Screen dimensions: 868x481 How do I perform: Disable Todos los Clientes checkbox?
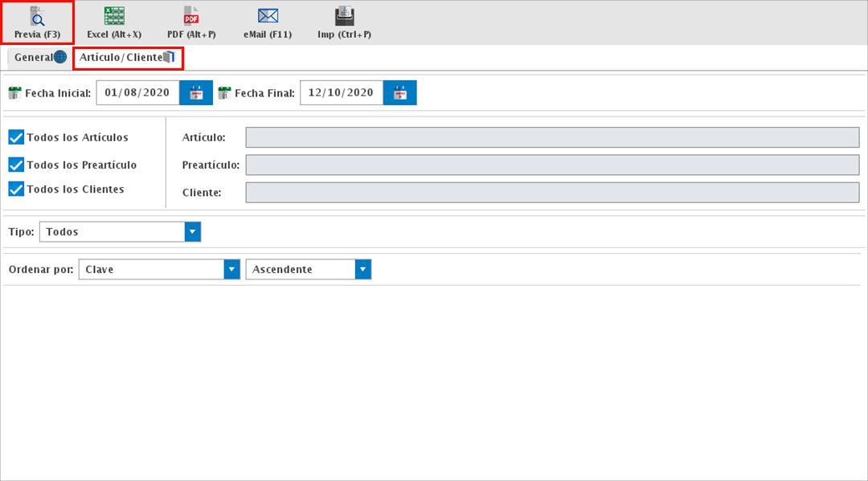tap(16, 190)
